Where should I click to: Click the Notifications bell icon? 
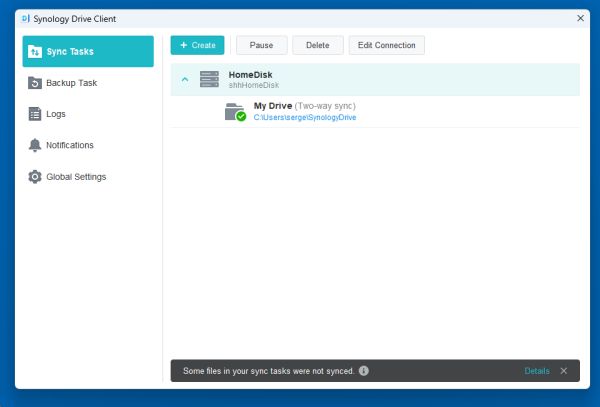coord(35,145)
